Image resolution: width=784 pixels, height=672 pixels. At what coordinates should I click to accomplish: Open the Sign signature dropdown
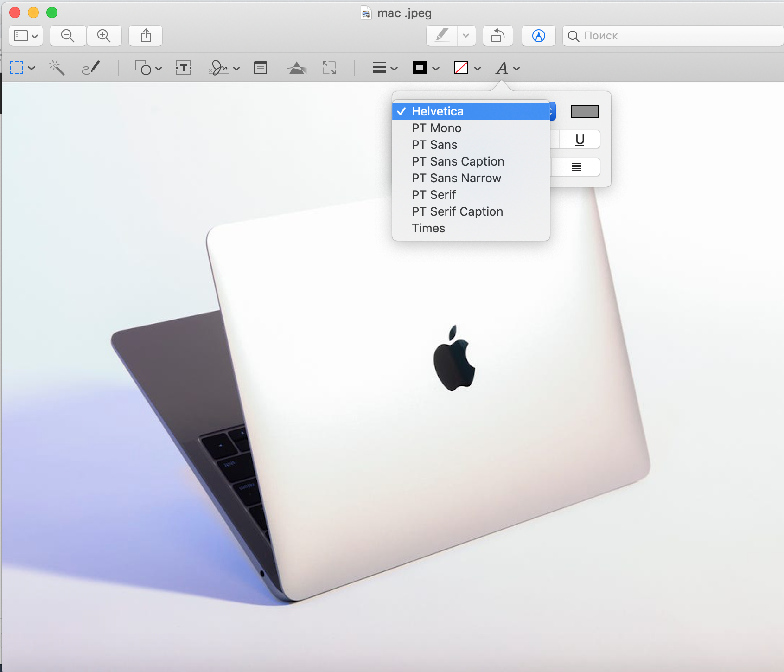pos(224,68)
